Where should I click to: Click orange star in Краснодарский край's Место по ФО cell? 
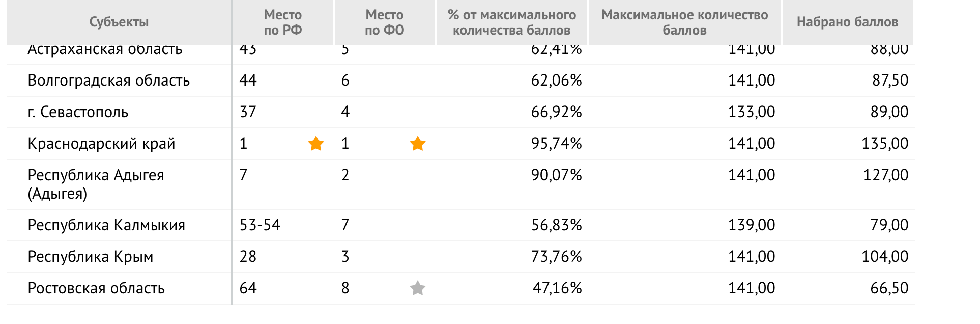pos(418,144)
